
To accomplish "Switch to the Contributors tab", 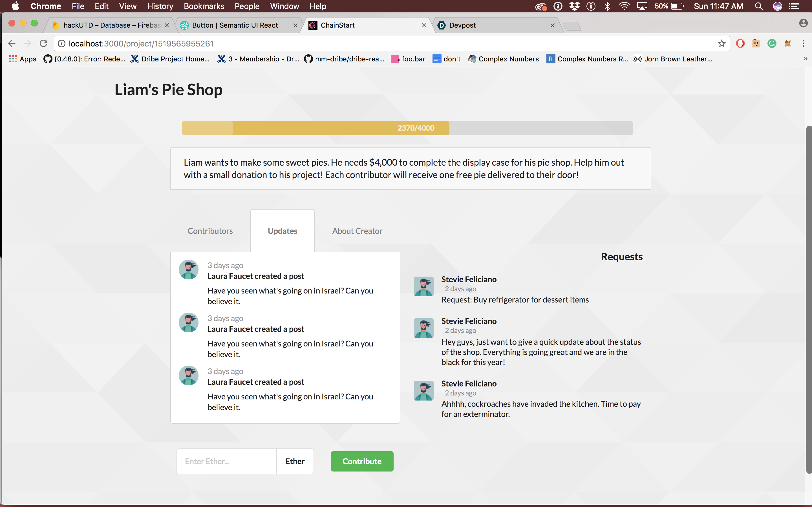I will (210, 231).
